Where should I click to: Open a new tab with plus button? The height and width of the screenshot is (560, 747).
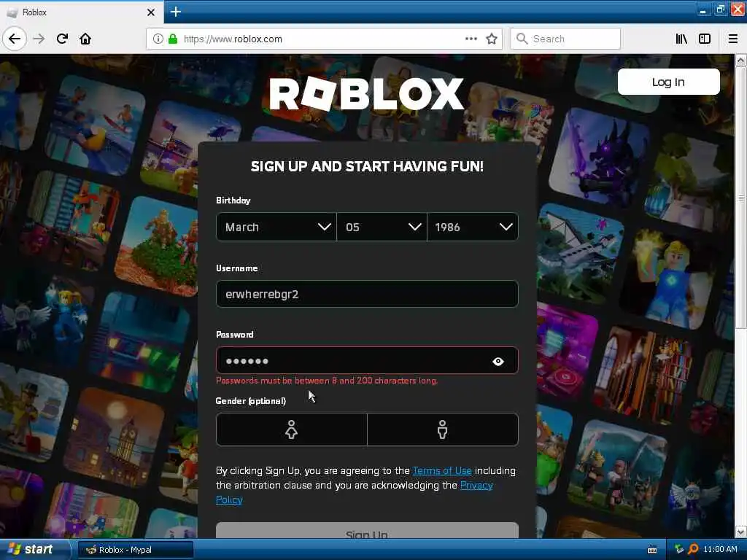pos(175,12)
